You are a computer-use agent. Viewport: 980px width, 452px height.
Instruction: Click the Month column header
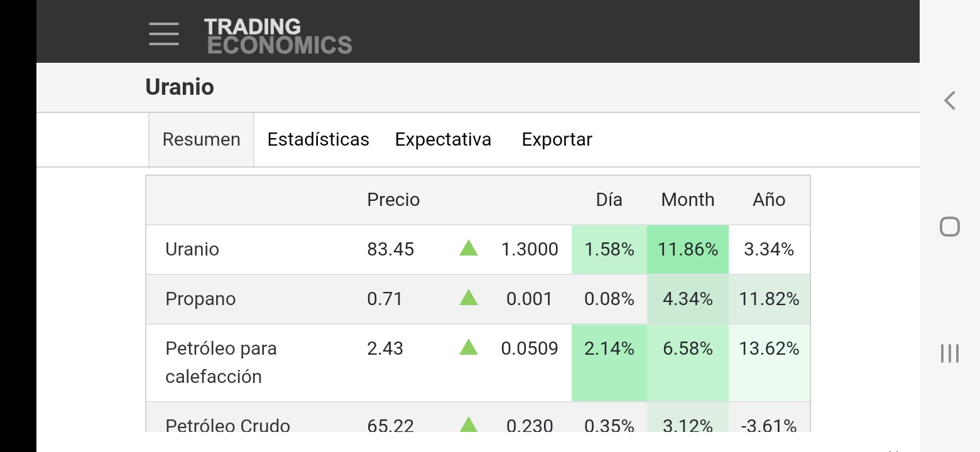pos(688,200)
